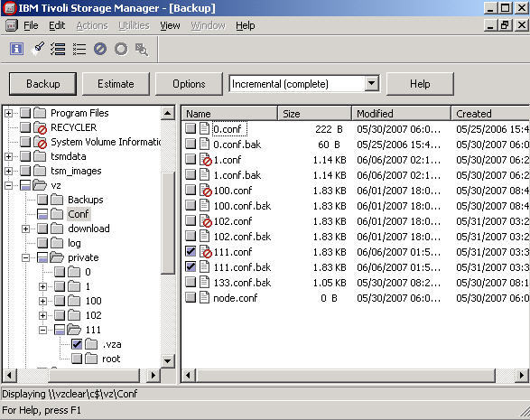The image size is (530, 420).
Task: Click the excluded 102.conf file icon
Action: coord(206,221)
